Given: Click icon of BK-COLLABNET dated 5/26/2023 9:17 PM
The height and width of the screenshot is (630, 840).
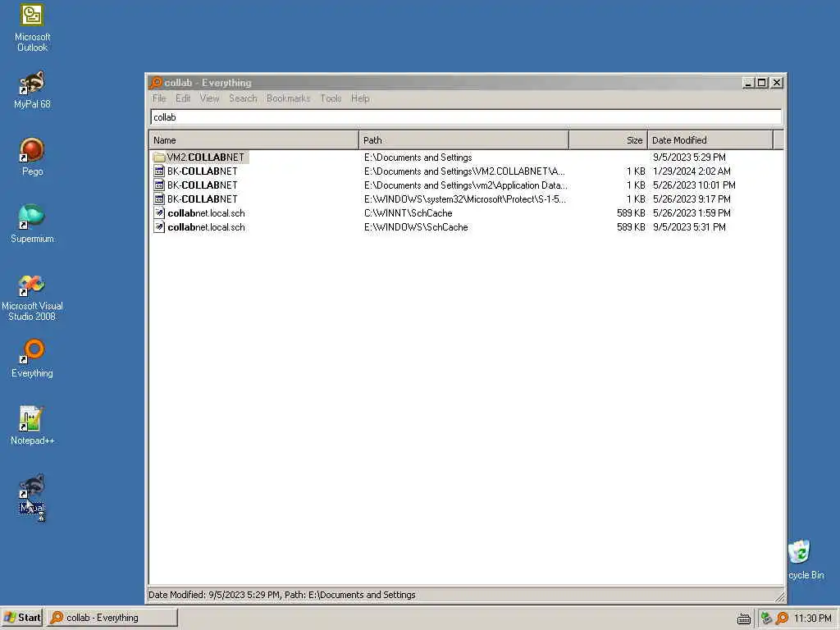Looking at the screenshot, I should (159, 199).
